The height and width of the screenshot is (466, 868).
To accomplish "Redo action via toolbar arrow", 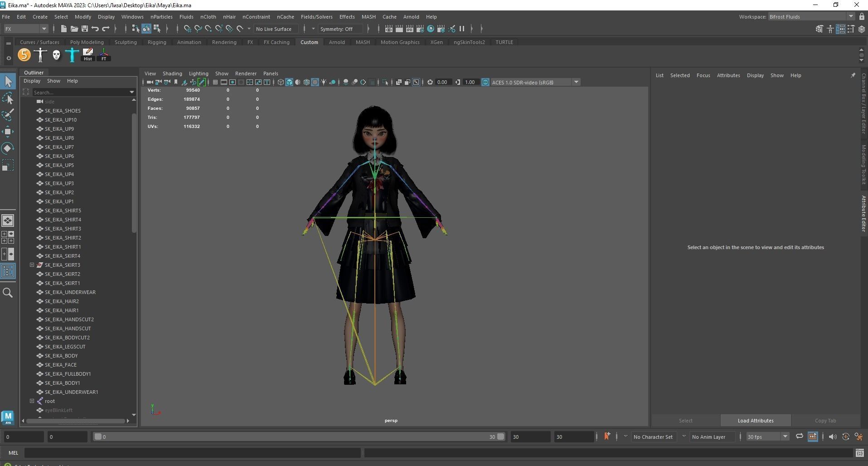I will 106,29.
